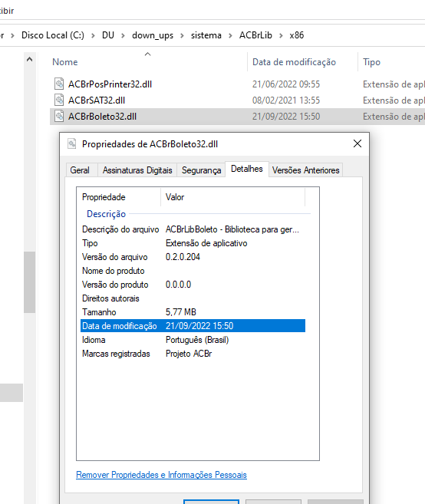
Task: Click x86 folder in breadcrumb
Action: click(296, 35)
